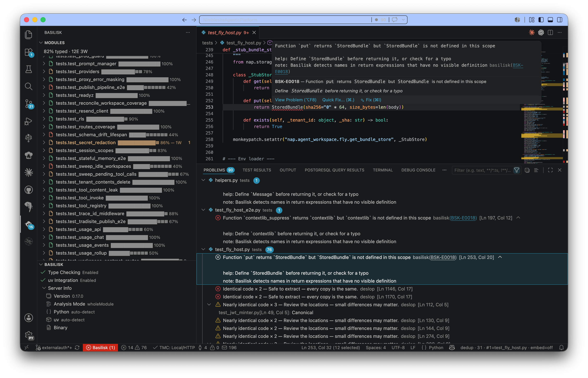Collapse test_fly_host_e2e.py problems group
Screen dimensions: 588x378
203,210
